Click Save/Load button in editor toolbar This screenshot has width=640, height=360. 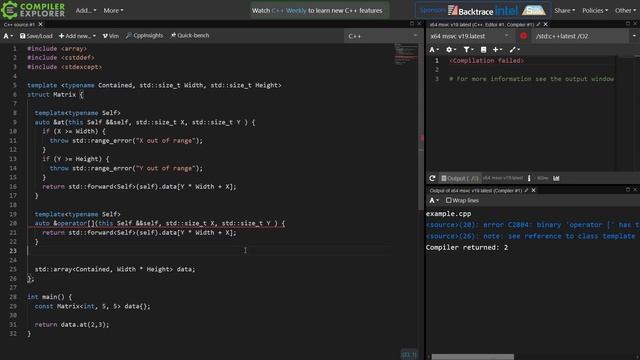coord(36,36)
